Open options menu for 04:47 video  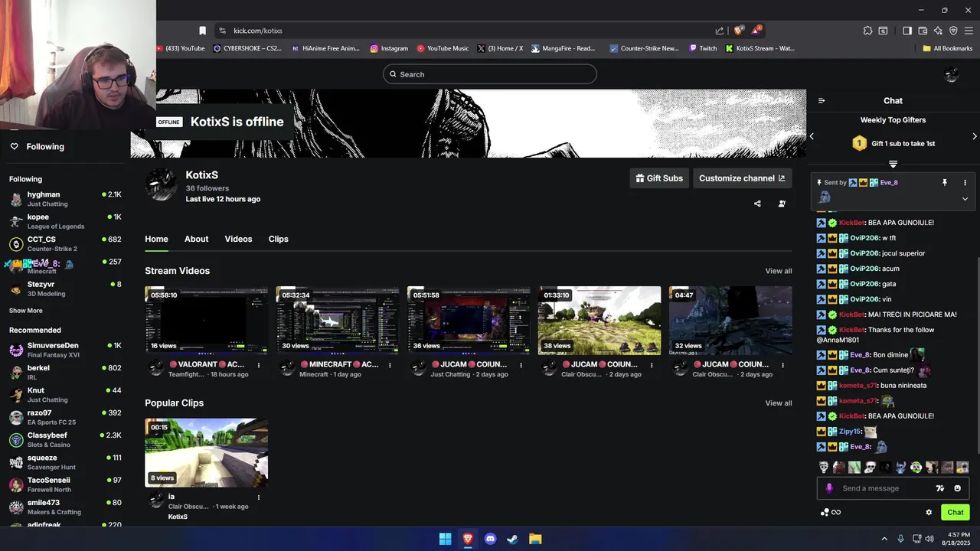[x=782, y=365]
